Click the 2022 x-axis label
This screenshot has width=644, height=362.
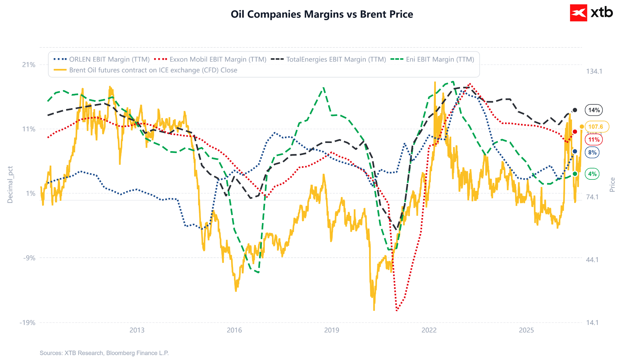click(429, 330)
